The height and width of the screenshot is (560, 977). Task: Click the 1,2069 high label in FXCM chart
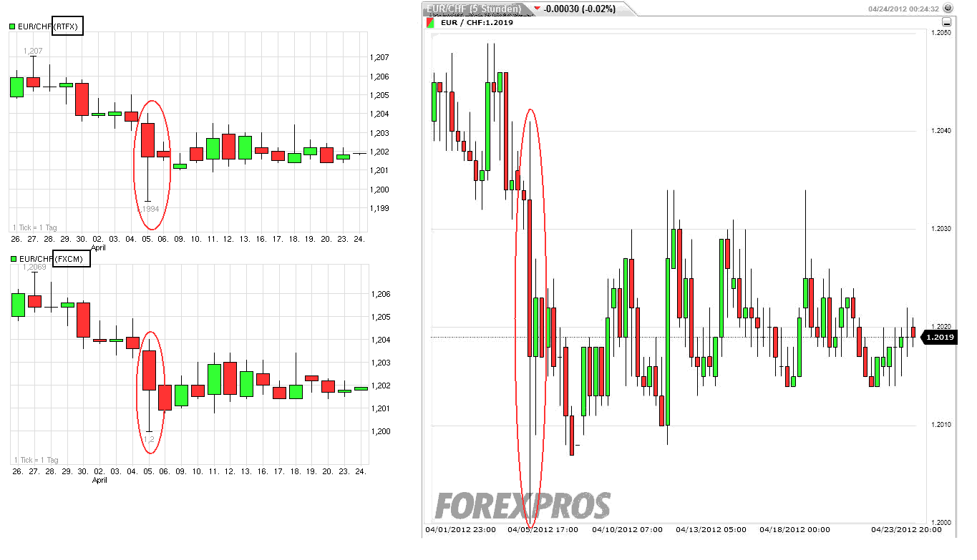pos(34,267)
